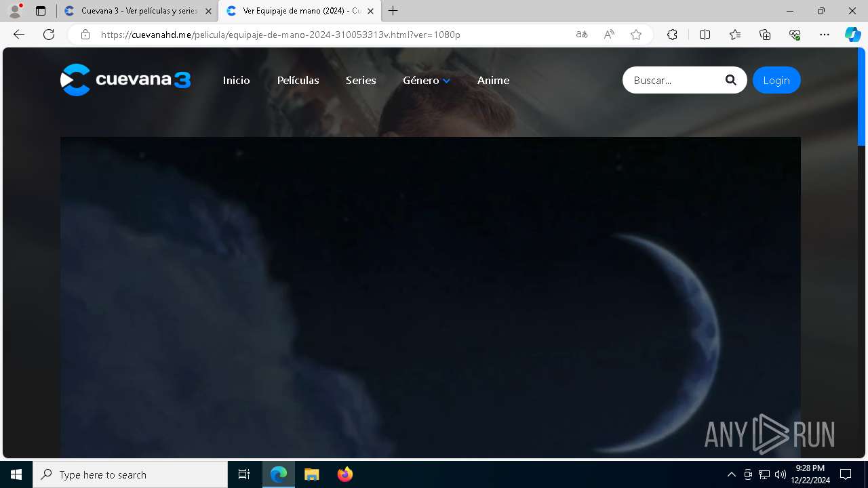Viewport: 868px width, 488px height.
Task: Open Browser essentials icon
Action: click(795, 35)
